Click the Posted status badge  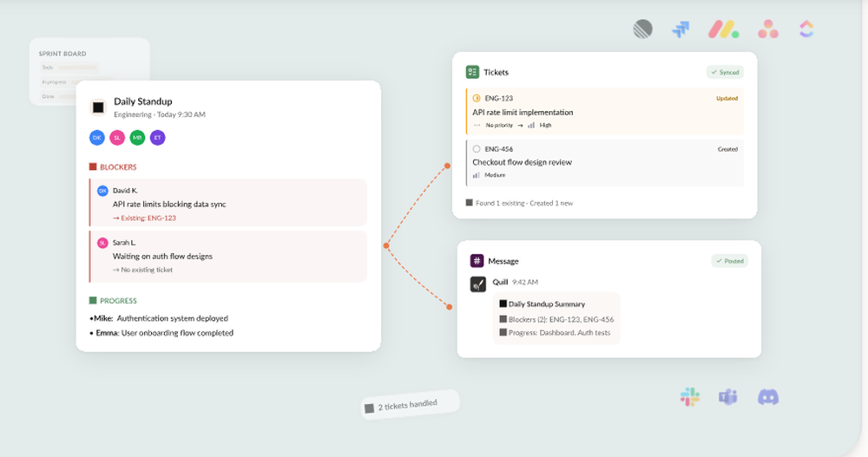730,261
